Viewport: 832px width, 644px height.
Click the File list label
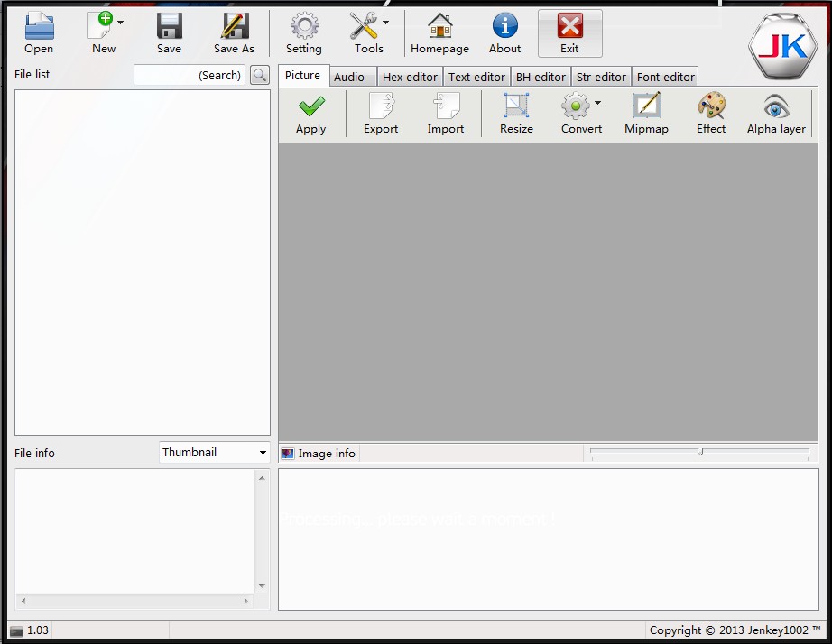point(32,74)
